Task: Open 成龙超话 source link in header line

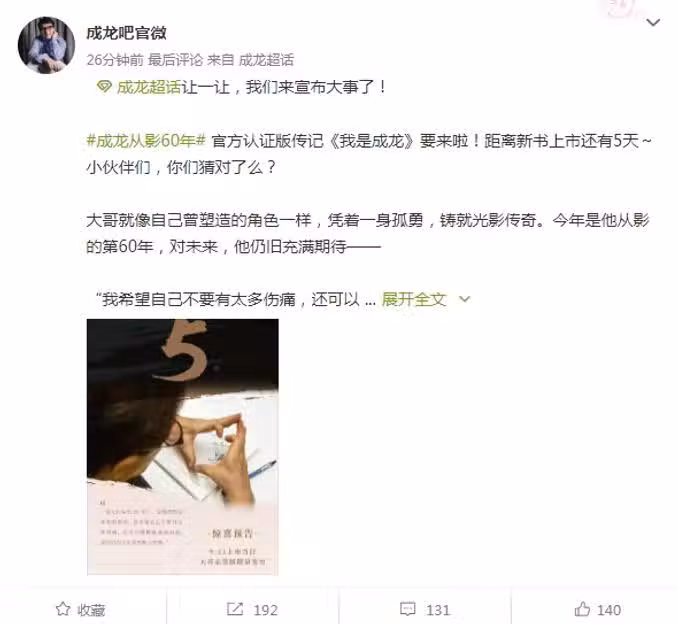Action: click(266, 60)
